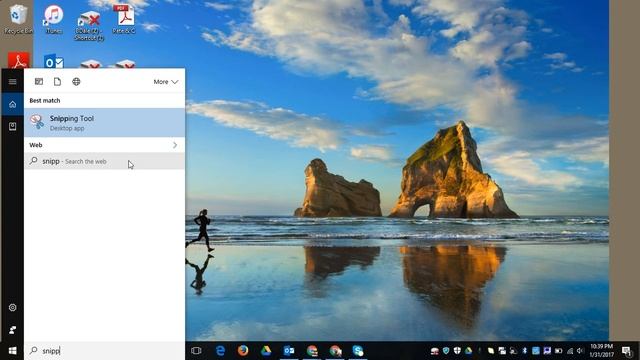Image resolution: width=640 pixels, height=360 pixels.
Task: Select the Home icon in Cortana sidebar
Action: tap(13, 104)
